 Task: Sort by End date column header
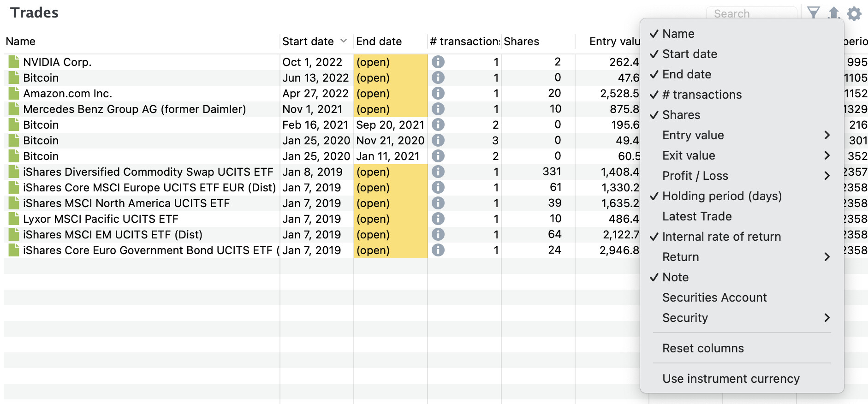pyautogui.click(x=379, y=42)
